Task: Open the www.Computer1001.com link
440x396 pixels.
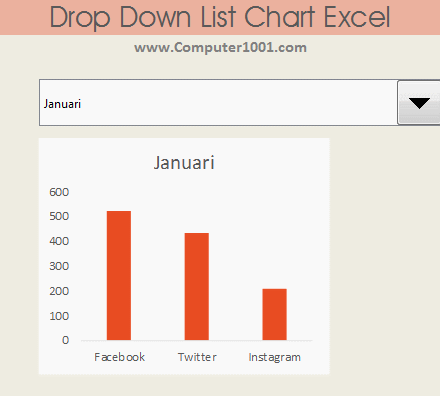Action: coord(220,48)
